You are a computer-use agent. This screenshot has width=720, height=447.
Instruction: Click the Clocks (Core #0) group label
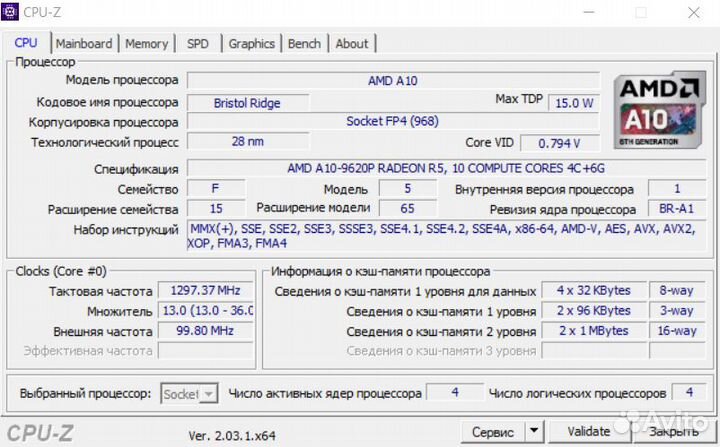pyautogui.click(x=61, y=271)
